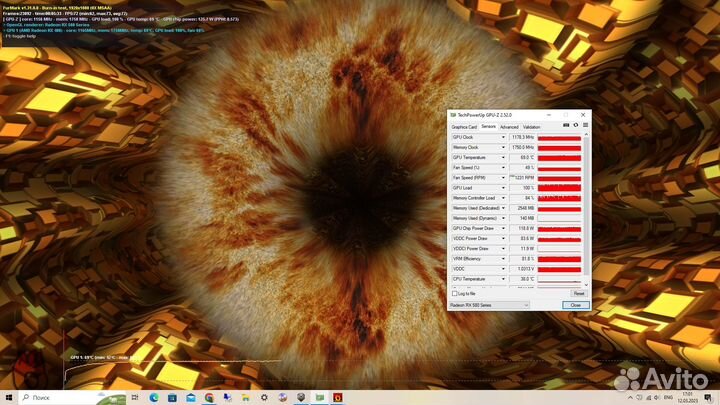This screenshot has height=405, width=720.
Task: Select the Sensors tab
Action: [489, 126]
